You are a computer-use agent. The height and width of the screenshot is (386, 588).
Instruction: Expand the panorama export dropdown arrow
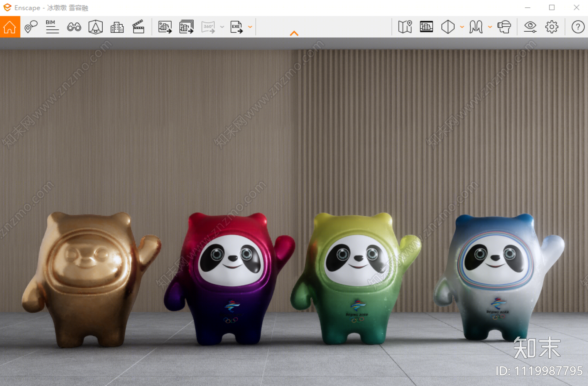coord(222,27)
